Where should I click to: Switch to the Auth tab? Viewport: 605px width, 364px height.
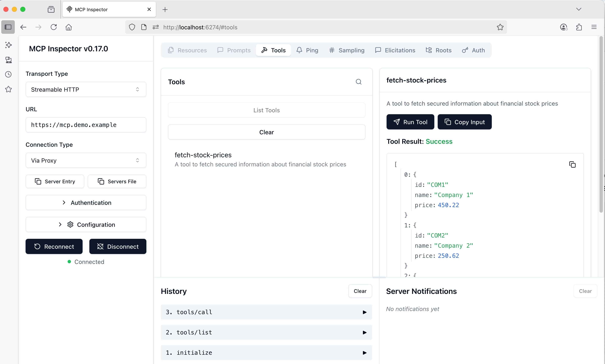pyautogui.click(x=473, y=50)
